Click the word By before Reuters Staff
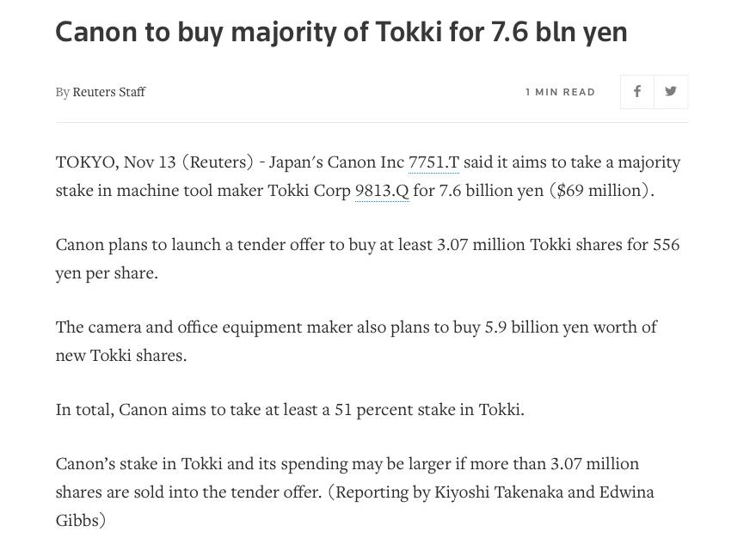This screenshot has height=538, width=756. coord(62,92)
